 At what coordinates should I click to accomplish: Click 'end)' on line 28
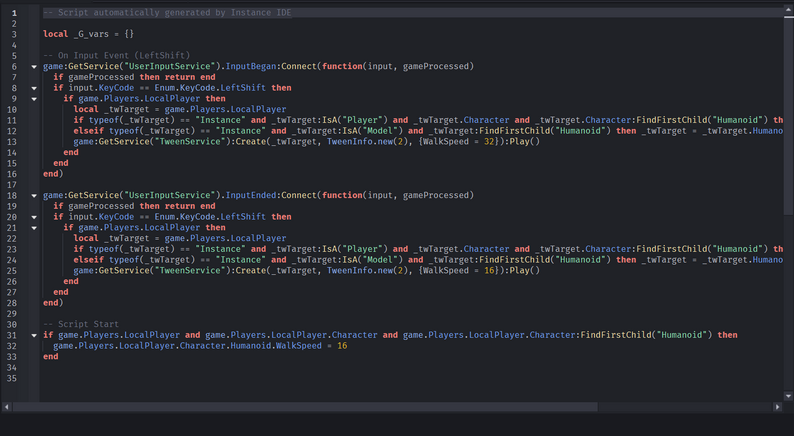(x=53, y=303)
